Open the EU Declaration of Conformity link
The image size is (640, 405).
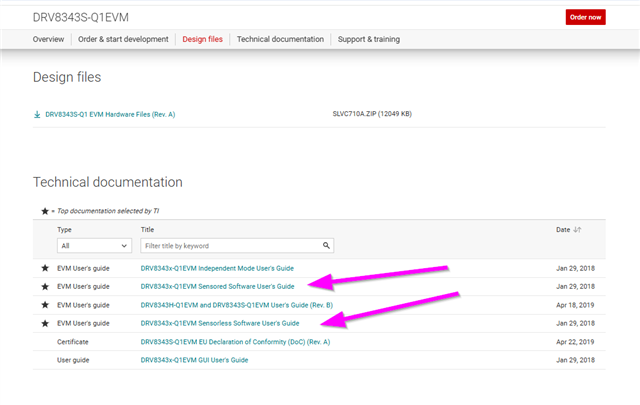236,342
